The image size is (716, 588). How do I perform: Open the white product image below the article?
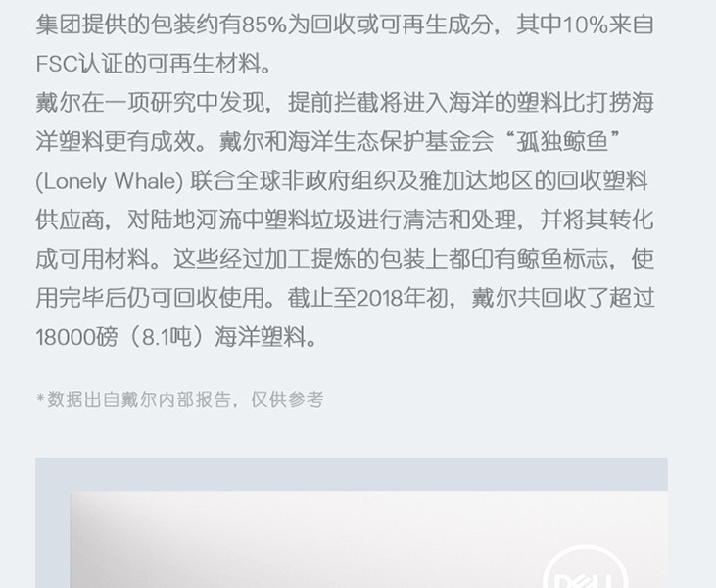tap(369, 540)
